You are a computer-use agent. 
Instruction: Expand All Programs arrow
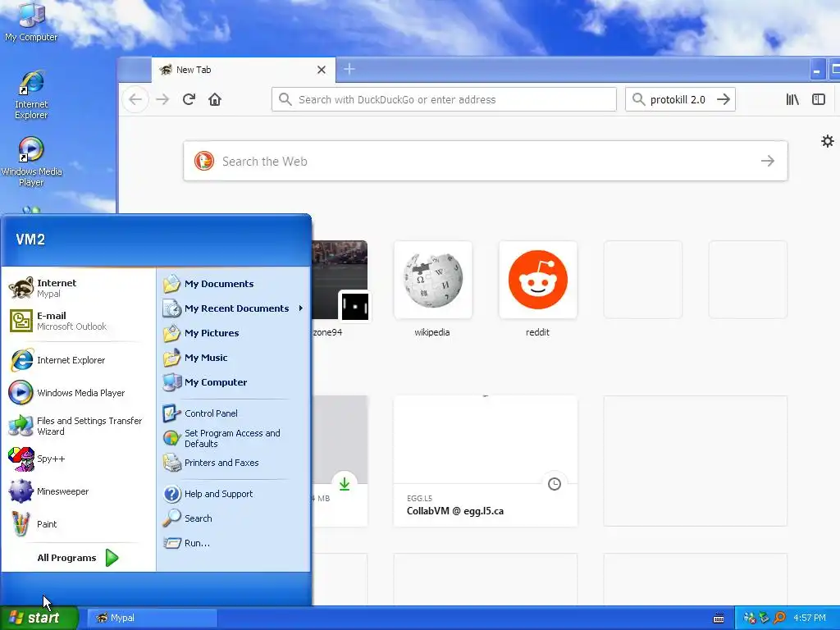[112, 558]
